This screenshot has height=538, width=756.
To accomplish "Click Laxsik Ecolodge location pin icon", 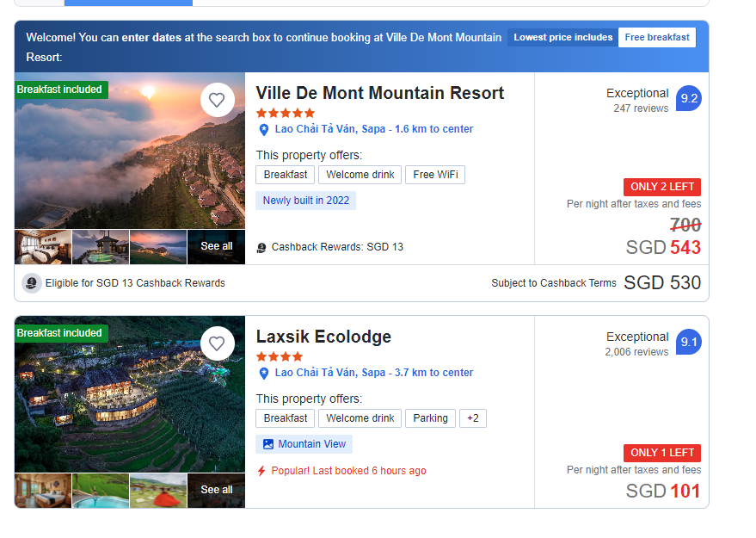I will tap(264, 373).
